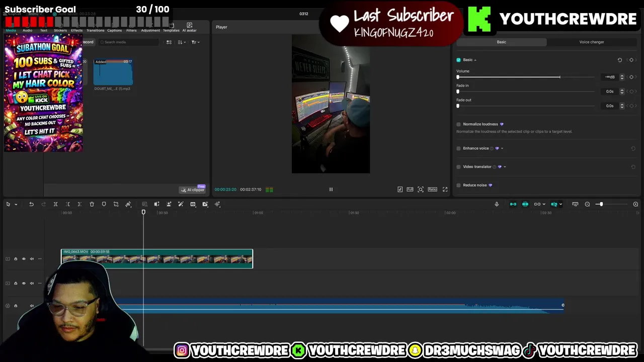Viewport: 644px width, 362px height.
Task: Select the DOUBT_ME mp3 media thumbnail
Action: click(x=113, y=72)
